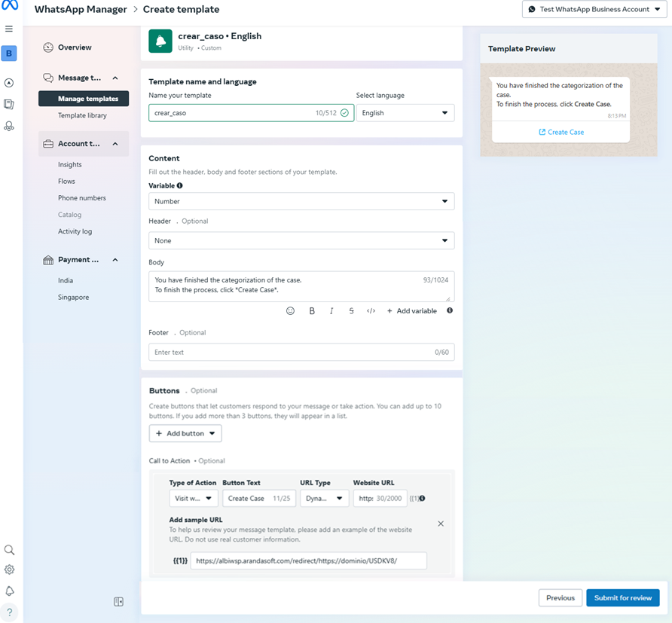Image resolution: width=672 pixels, height=623 pixels.
Task: Click the green bell template icon
Action: (x=160, y=41)
